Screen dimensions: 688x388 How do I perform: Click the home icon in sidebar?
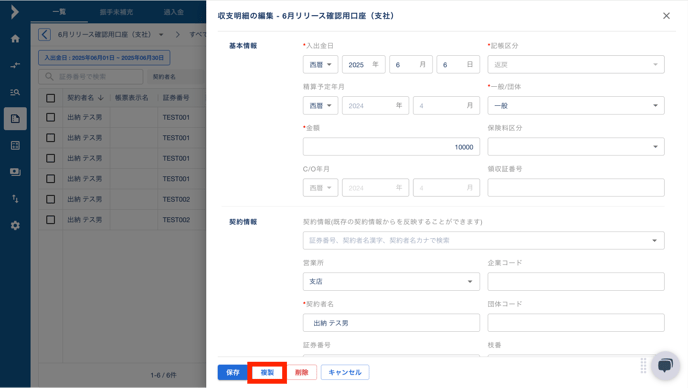pyautogui.click(x=15, y=39)
